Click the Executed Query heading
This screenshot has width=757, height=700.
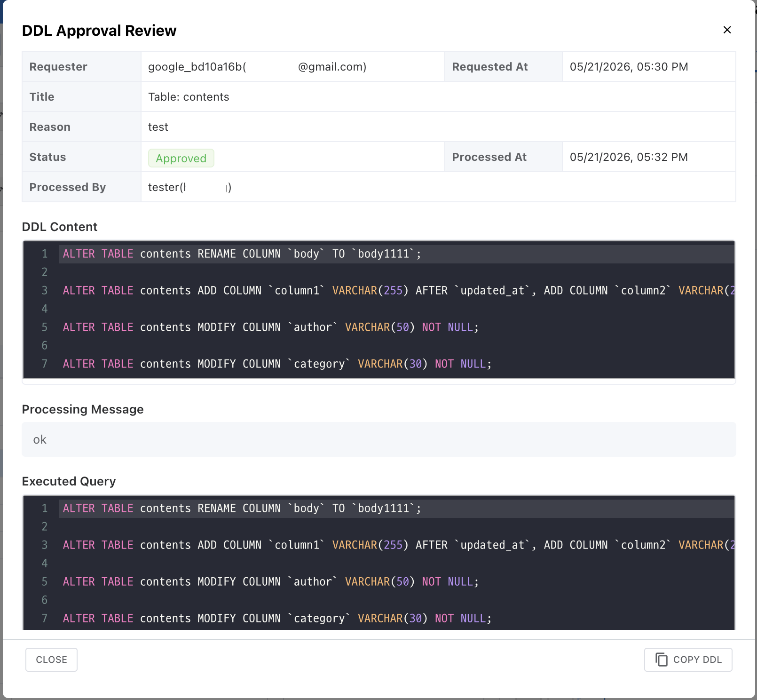(69, 481)
